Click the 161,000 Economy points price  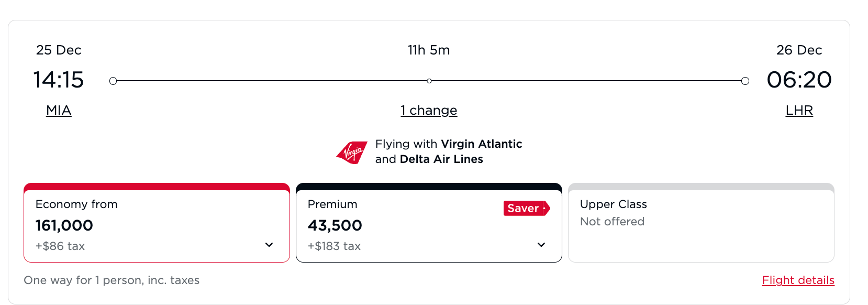pos(64,225)
